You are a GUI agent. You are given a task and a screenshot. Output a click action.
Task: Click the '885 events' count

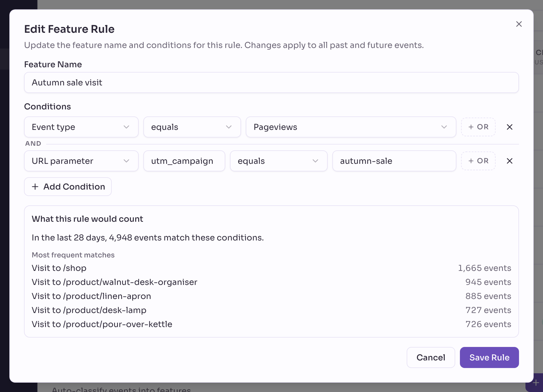point(488,296)
